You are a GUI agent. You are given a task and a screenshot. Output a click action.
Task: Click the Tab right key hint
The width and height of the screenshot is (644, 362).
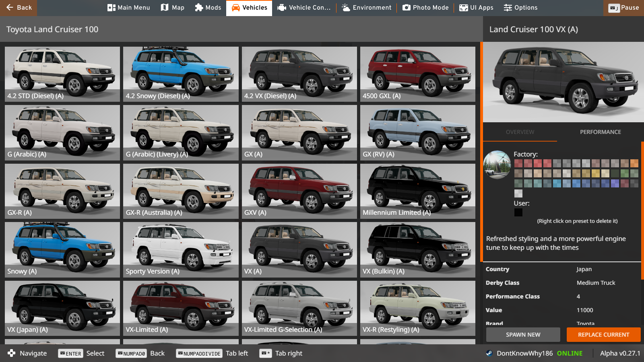[281, 354]
